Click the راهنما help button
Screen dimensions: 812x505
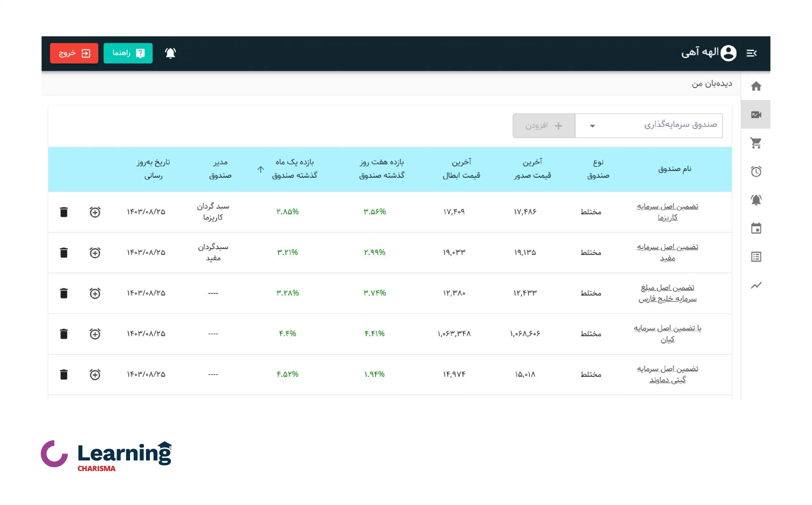pyautogui.click(x=128, y=53)
